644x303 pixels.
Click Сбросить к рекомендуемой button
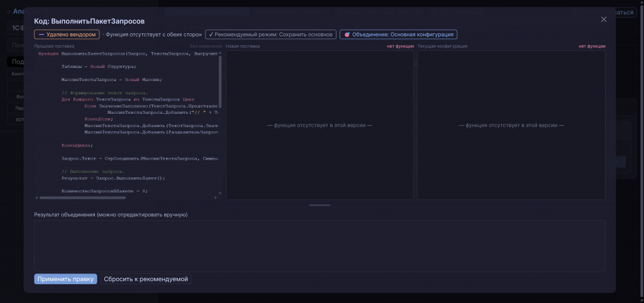[146, 279]
